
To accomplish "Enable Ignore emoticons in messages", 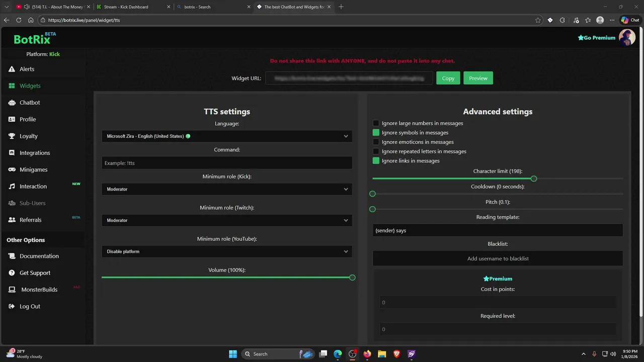I will (x=376, y=142).
